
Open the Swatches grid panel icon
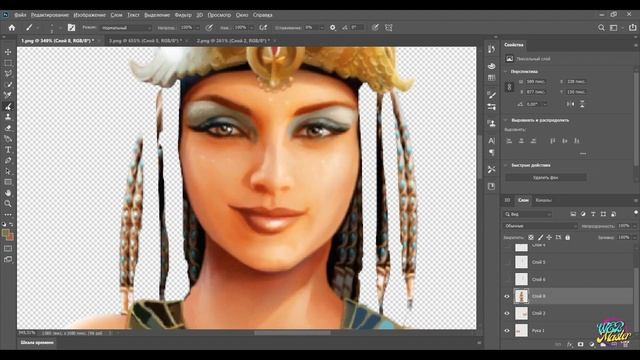coord(491,78)
